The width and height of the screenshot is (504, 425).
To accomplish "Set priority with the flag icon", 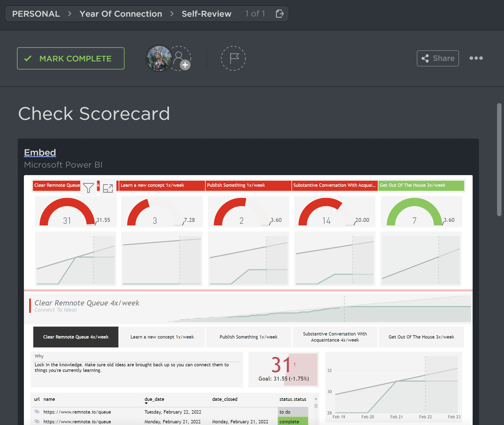I will (x=233, y=58).
